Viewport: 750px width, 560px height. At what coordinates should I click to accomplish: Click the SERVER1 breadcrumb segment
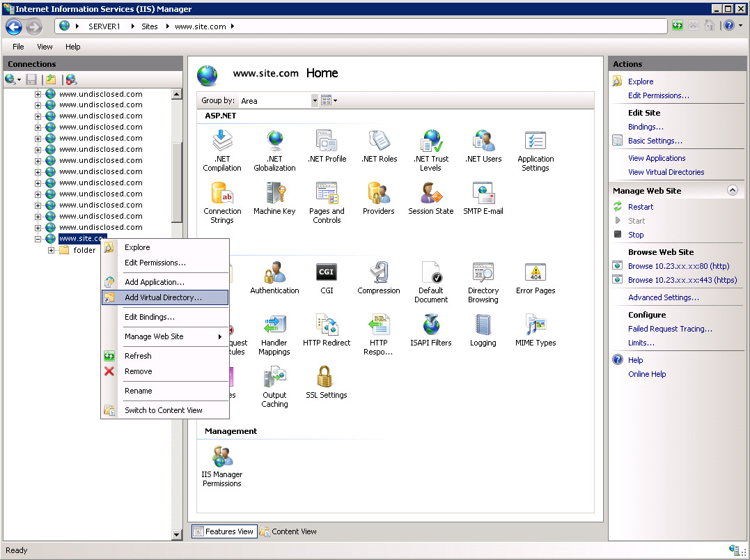[x=104, y=26]
